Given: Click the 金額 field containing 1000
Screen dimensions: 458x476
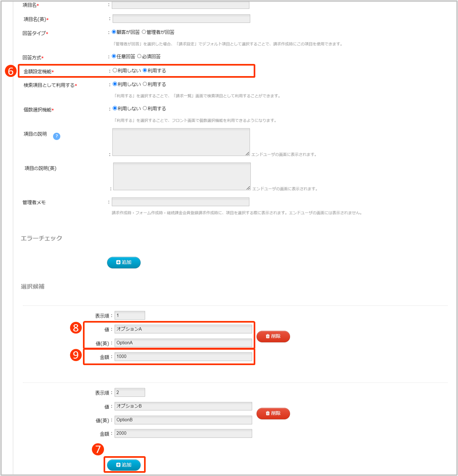Looking at the screenshot, I should (183, 357).
